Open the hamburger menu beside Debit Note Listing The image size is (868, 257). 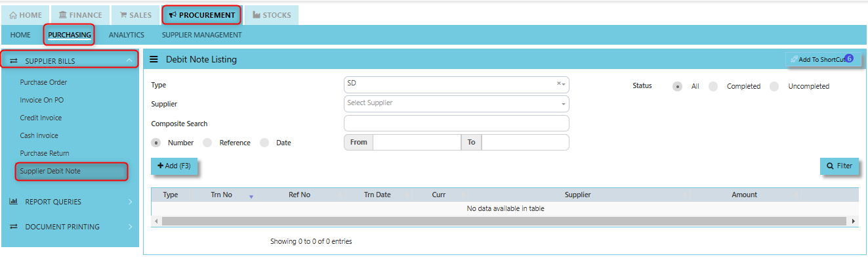[x=154, y=59]
